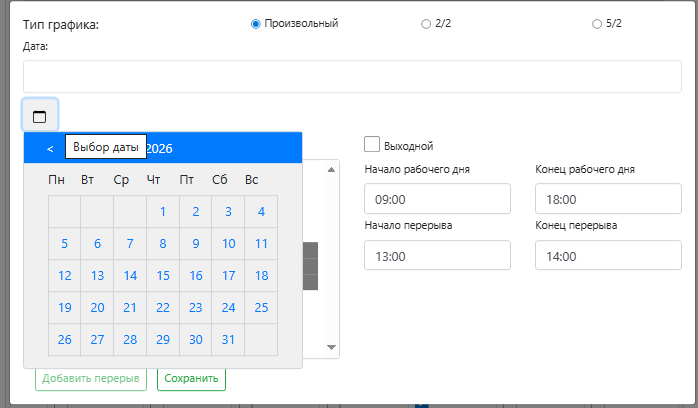Pick day 23 in the calendar
Image resolution: width=698 pixels, height=408 pixels.
[x=196, y=307]
